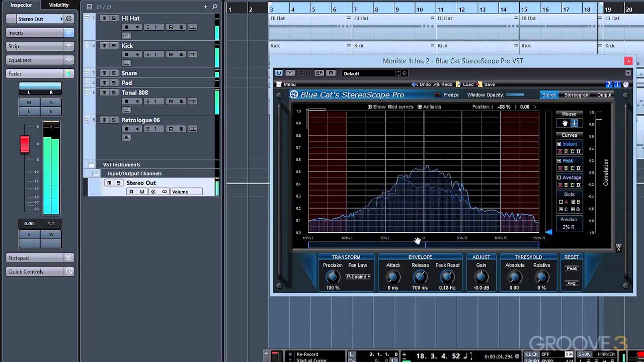Switch to the Output tab
This screenshot has height=362, width=644.
tap(604, 95)
